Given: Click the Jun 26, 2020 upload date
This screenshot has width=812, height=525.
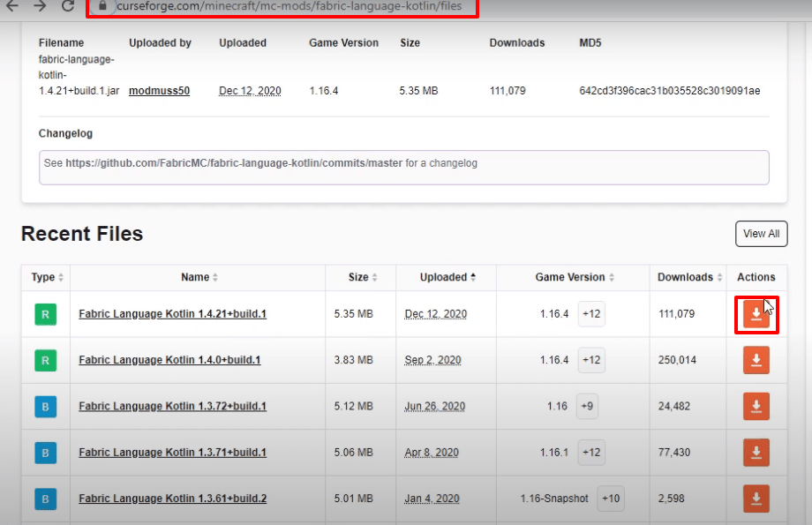Looking at the screenshot, I should click(434, 406).
